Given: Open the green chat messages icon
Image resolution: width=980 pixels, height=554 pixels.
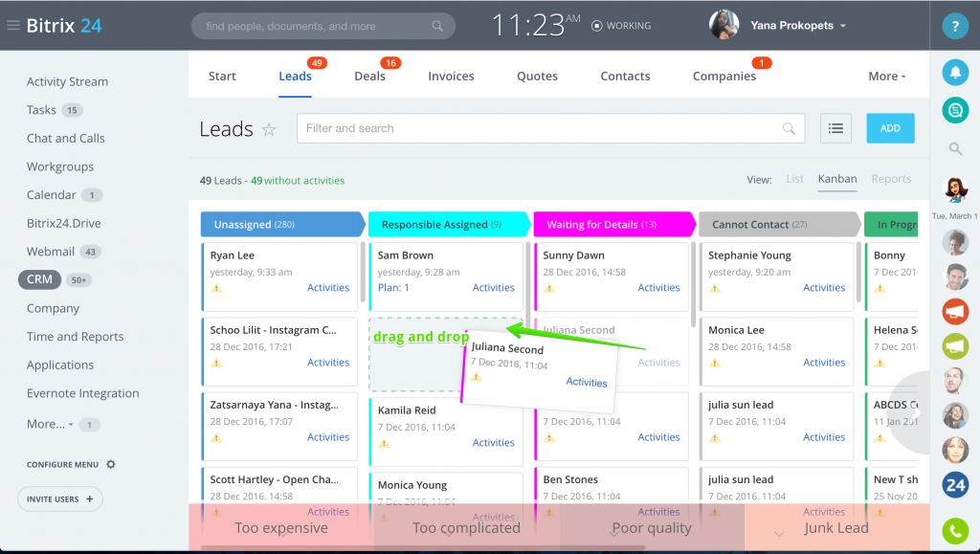Looking at the screenshot, I should [955, 111].
